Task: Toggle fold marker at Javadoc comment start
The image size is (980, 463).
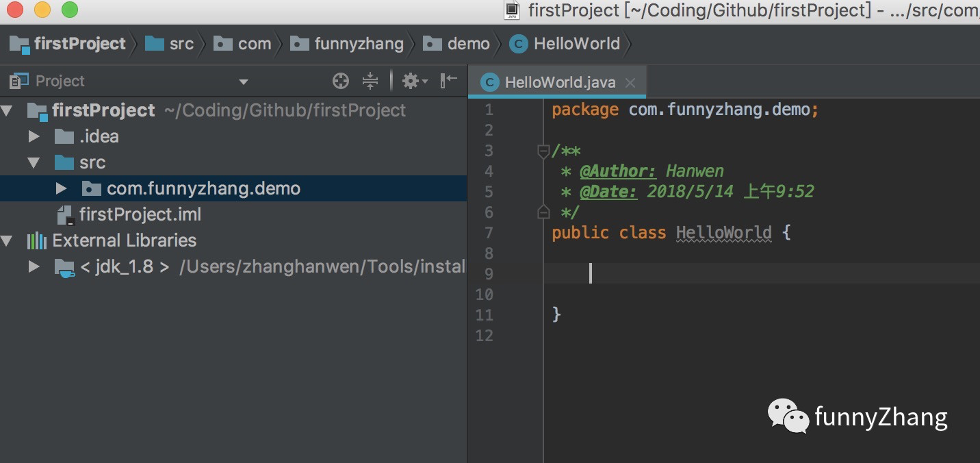Action: [x=543, y=151]
